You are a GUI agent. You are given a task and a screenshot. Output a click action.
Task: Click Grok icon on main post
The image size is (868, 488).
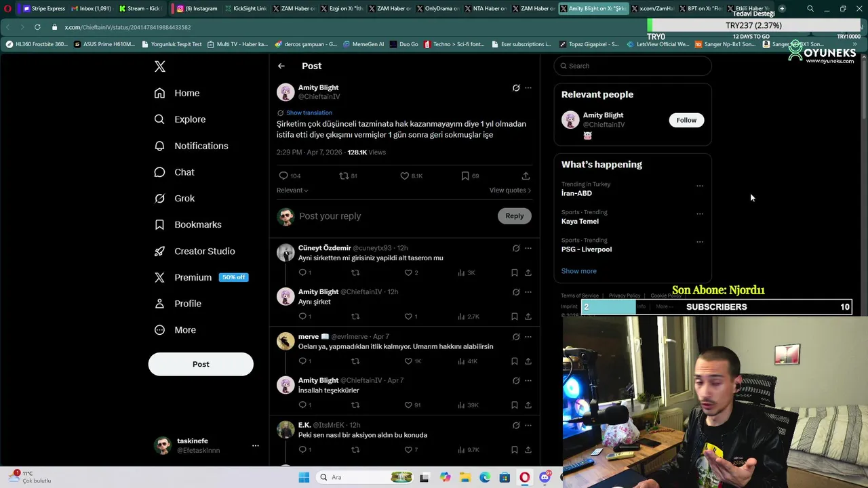tap(516, 87)
